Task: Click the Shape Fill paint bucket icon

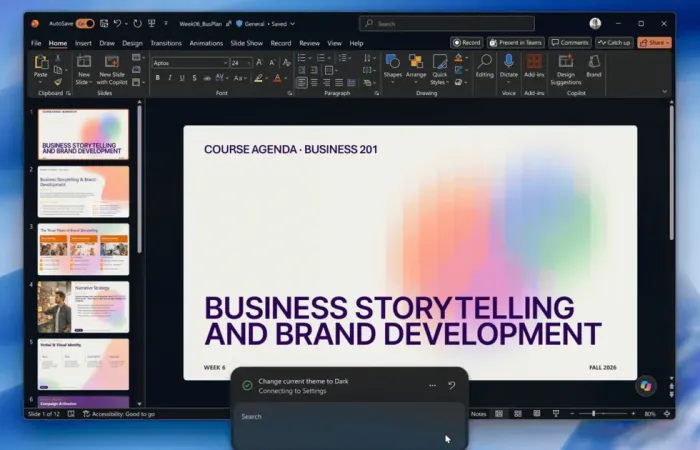Action: pos(458,58)
